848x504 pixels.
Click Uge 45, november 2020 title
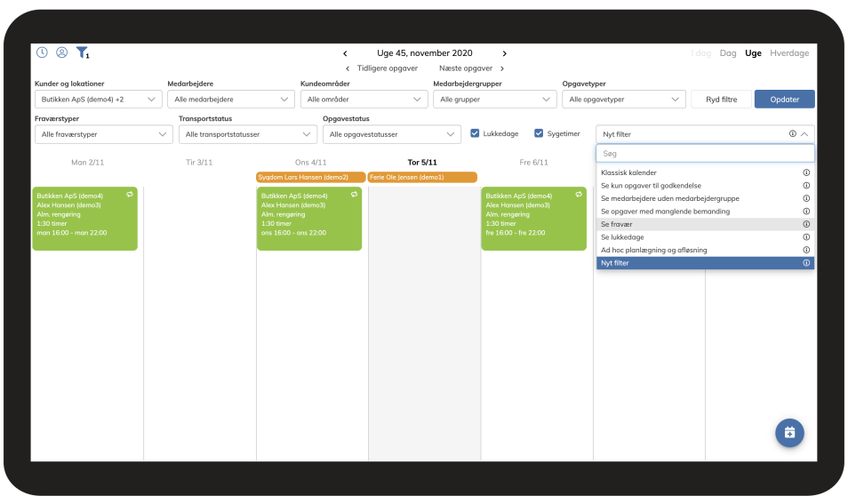tap(425, 53)
